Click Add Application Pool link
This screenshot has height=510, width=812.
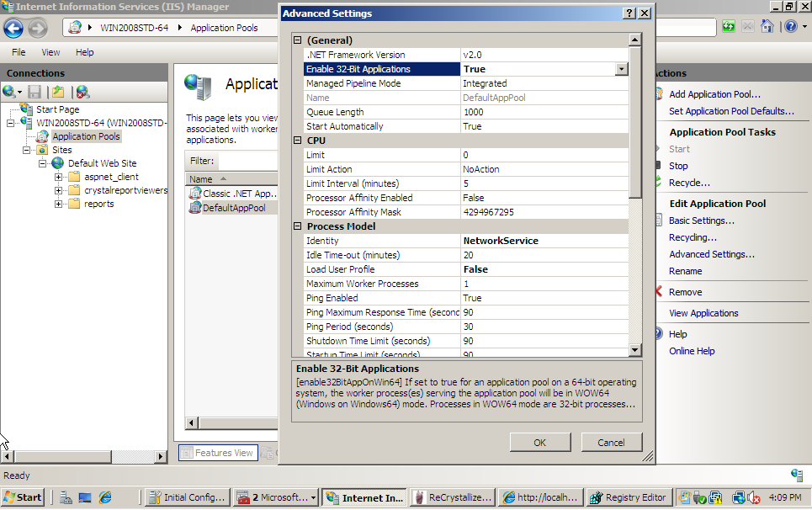714,94
